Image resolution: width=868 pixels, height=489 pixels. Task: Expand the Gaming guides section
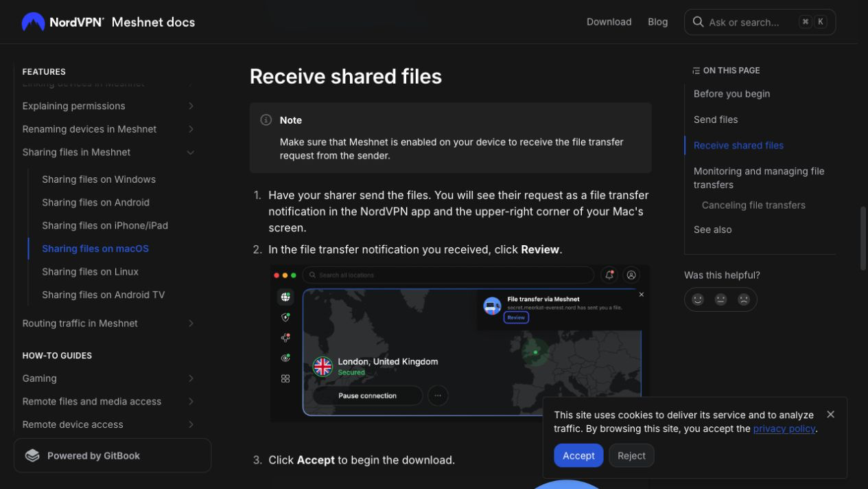pyautogui.click(x=191, y=378)
